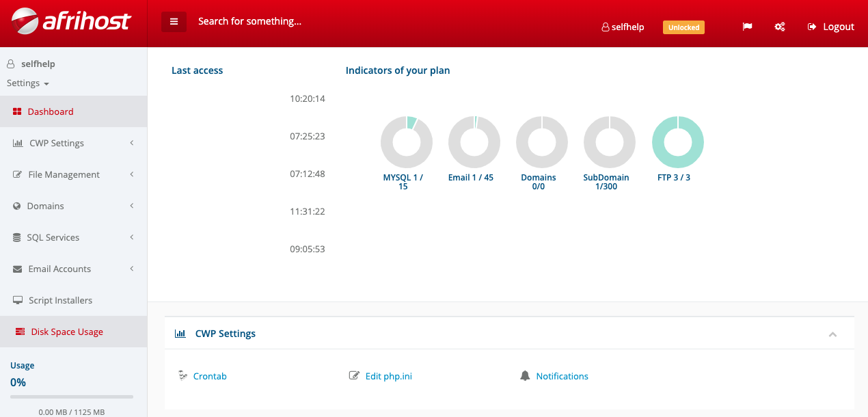Viewport: 868px width, 417px height.
Task: Open the gears settings icon in header
Action: coord(779,27)
